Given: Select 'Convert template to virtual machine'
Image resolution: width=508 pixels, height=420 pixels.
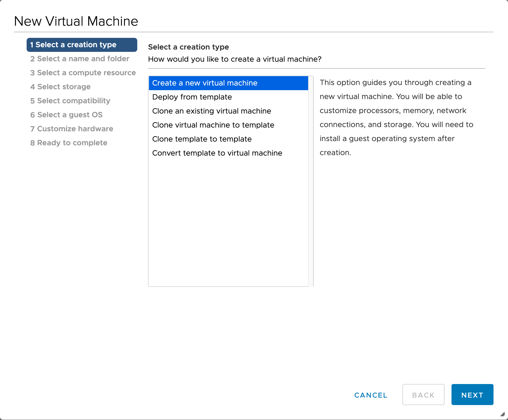Looking at the screenshot, I should pos(217,153).
